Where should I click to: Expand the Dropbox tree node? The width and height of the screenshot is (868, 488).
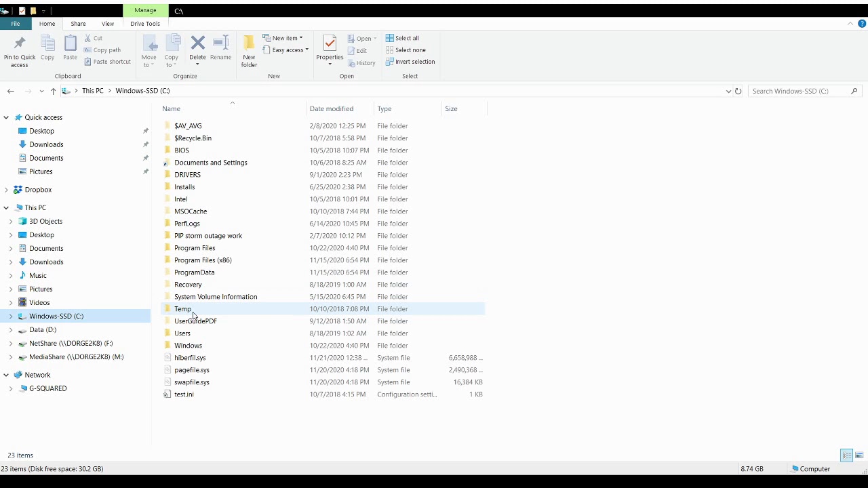coord(6,190)
